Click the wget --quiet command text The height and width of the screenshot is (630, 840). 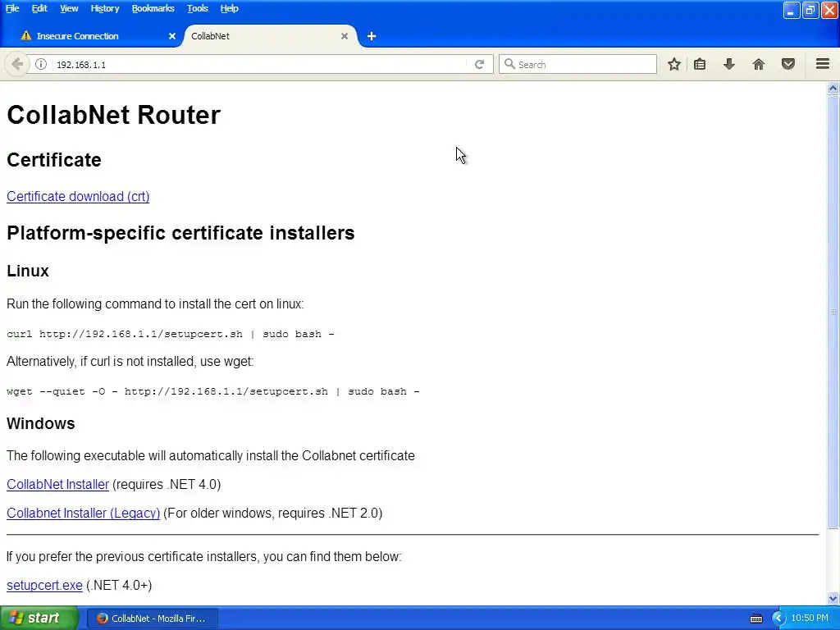pos(213,391)
